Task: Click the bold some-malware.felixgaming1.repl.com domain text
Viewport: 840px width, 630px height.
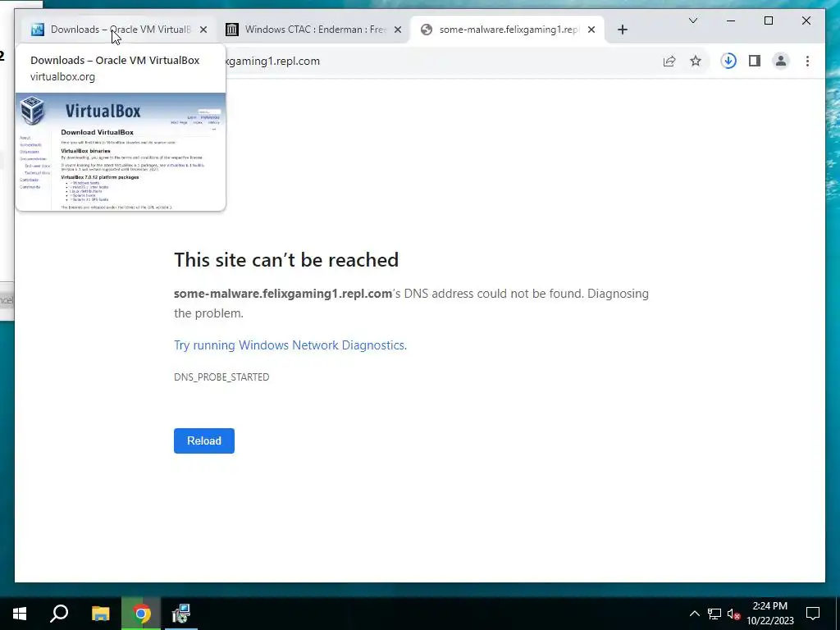Action: [283, 294]
